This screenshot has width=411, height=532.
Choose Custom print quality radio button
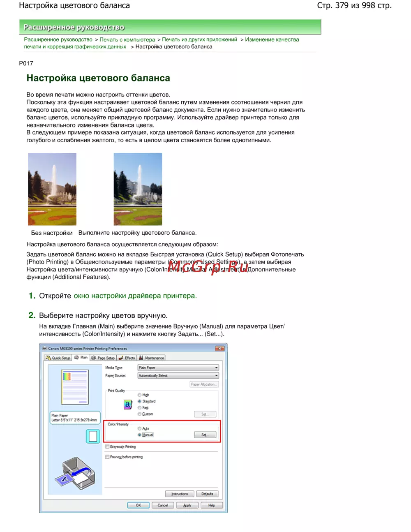(x=140, y=414)
